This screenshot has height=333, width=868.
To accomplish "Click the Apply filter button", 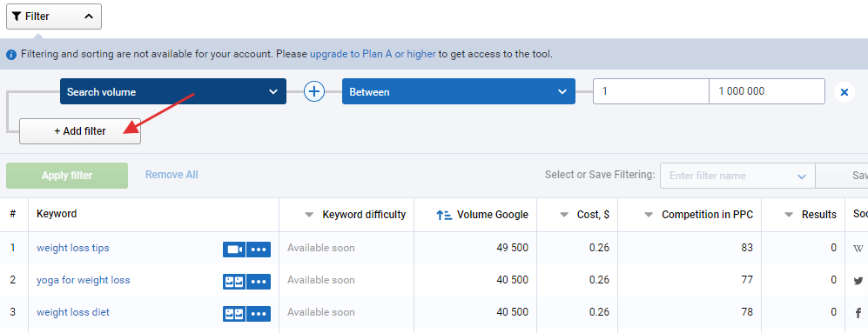I will pos(67,176).
